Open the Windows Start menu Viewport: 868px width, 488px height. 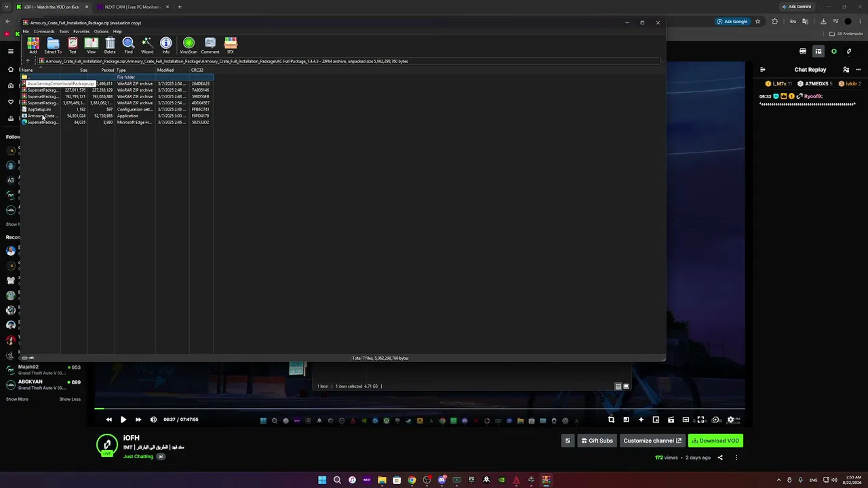(322, 480)
